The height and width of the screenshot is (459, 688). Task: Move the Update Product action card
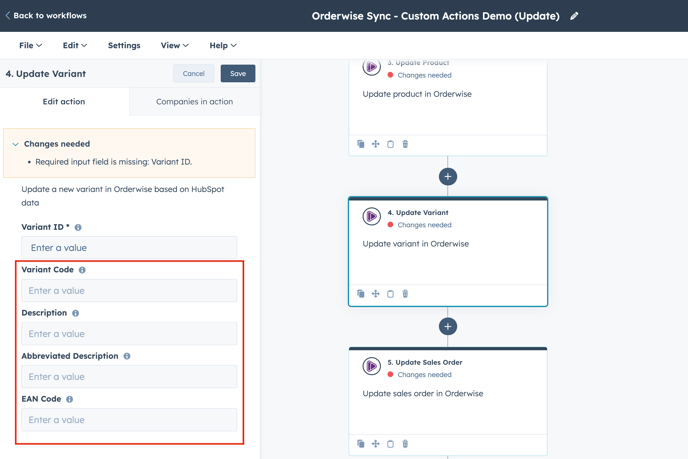pyautogui.click(x=376, y=144)
